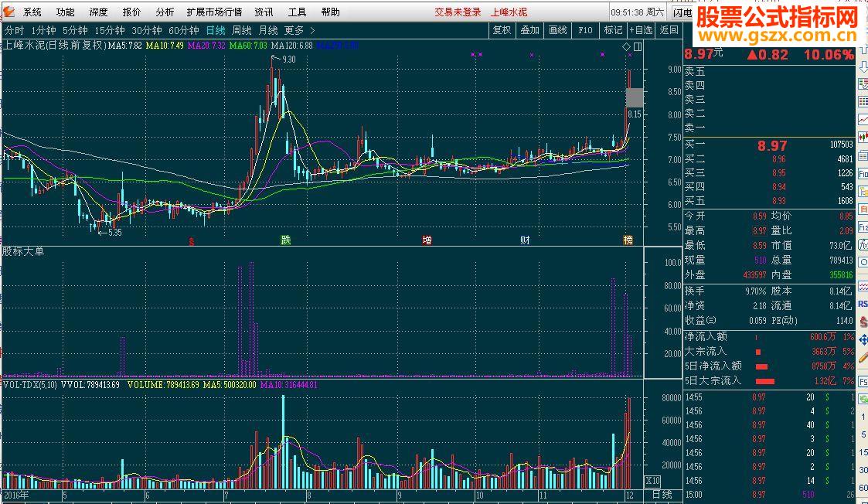The height and width of the screenshot is (504, 868).
Task: Switch to the 分时 intraday chart tab
Action: (15, 30)
